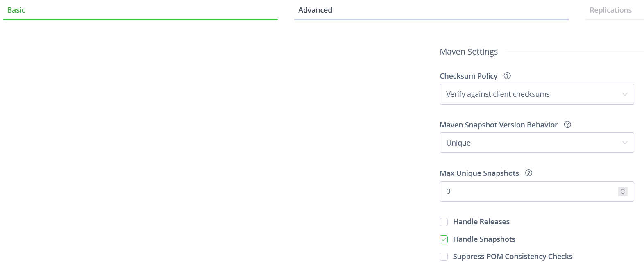Image resolution: width=644 pixels, height=273 pixels.
Task: Click the help icon beside Checksum Policy
Action: click(507, 76)
